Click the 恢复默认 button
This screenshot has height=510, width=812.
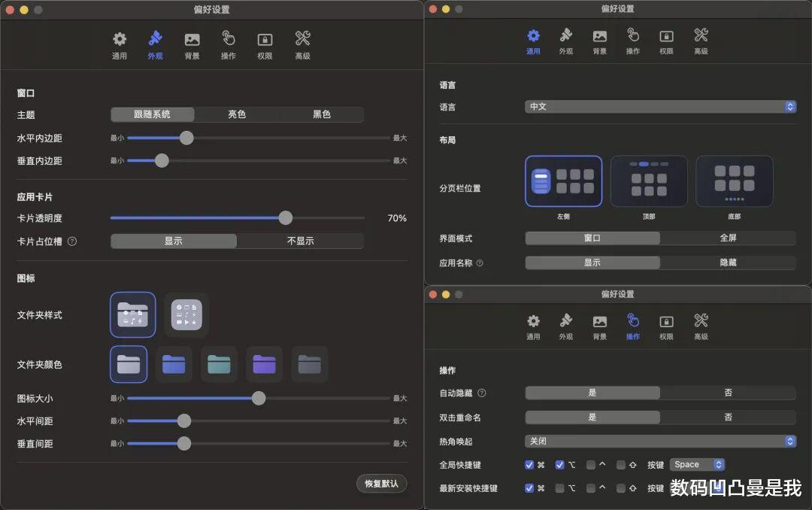382,484
